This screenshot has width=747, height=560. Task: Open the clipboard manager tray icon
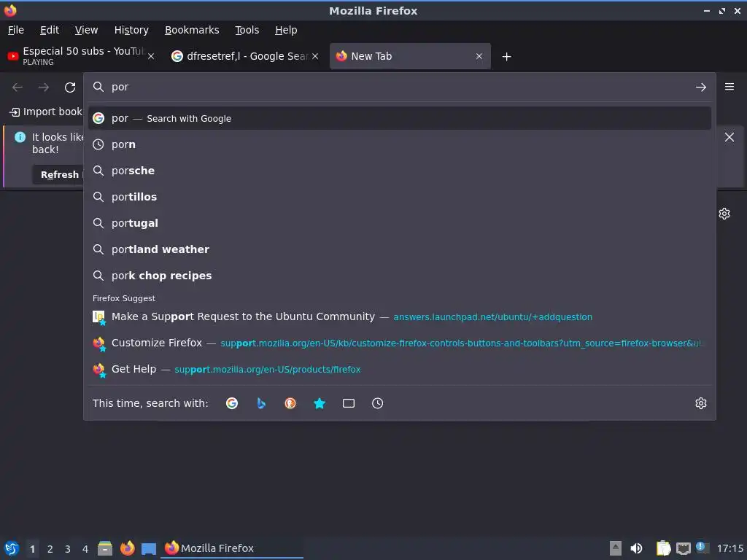[662, 548]
